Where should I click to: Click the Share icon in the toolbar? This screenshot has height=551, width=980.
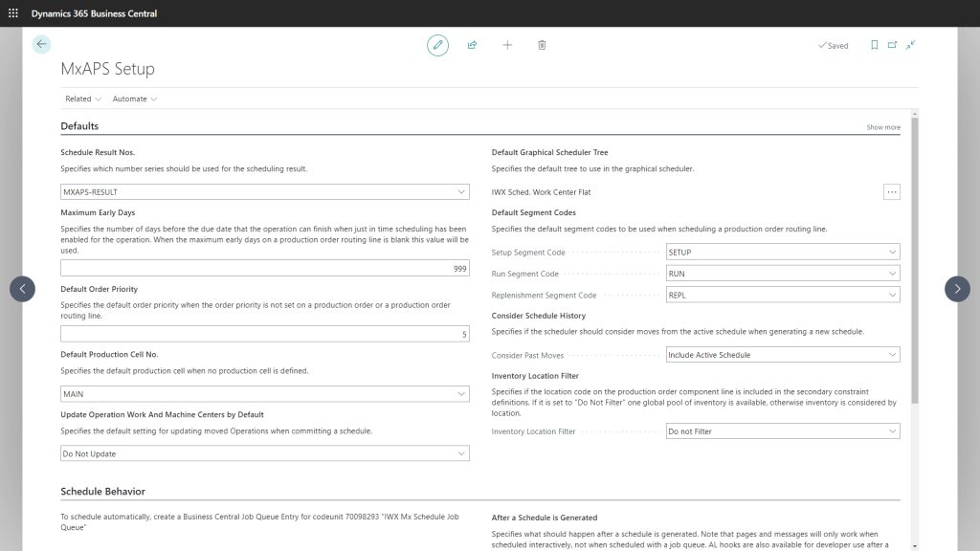point(472,45)
